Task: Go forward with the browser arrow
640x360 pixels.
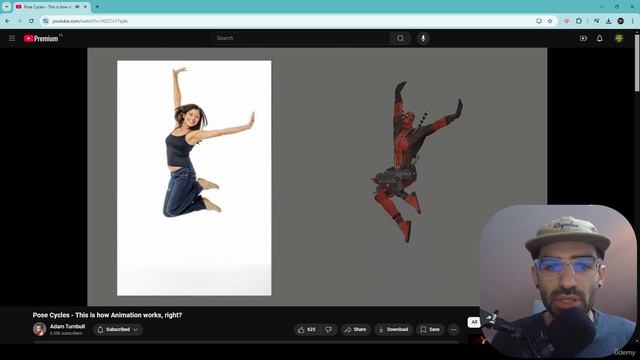Action: (19, 21)
